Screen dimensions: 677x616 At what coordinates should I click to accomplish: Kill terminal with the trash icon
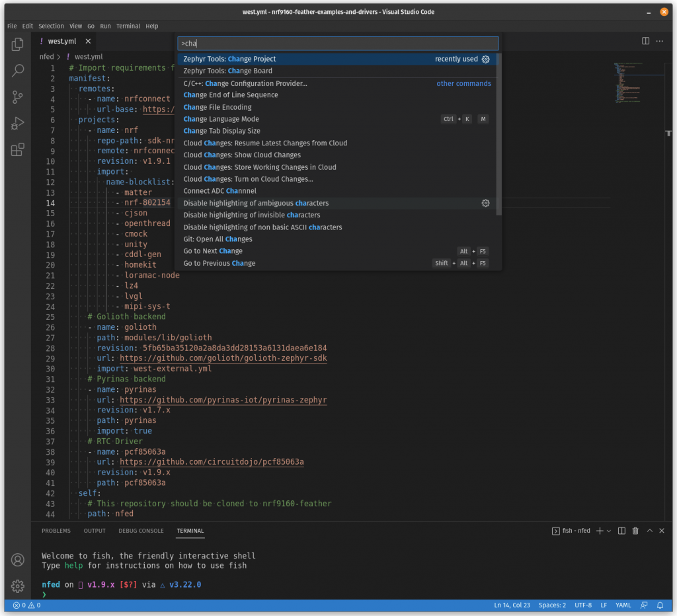coord(635,531)
